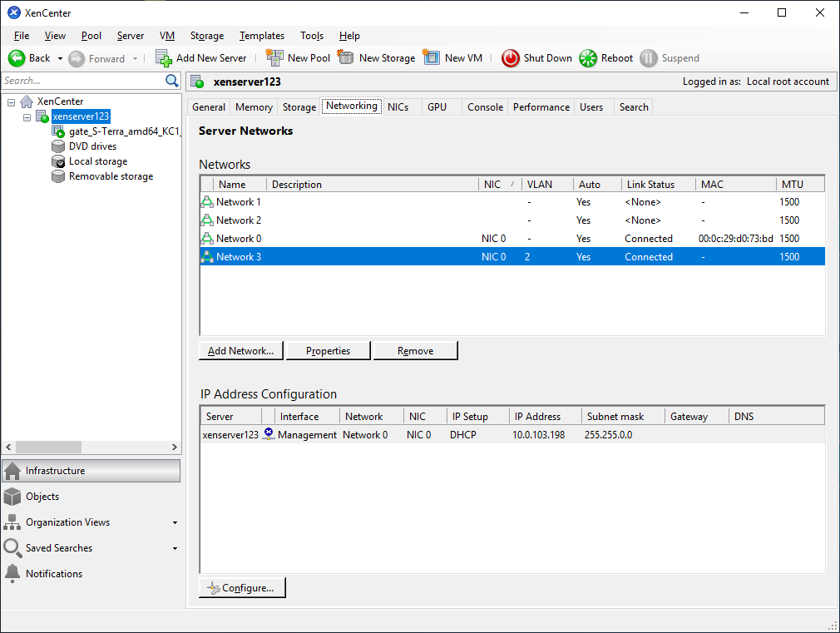Click the Configure... button

pos(242,587)
